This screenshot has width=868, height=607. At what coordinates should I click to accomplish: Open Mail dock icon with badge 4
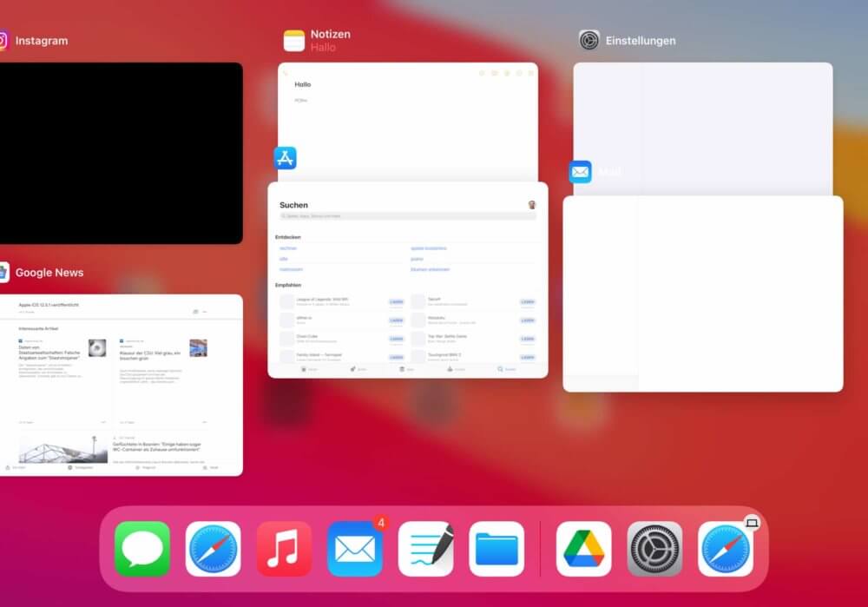tap(355, 549)
